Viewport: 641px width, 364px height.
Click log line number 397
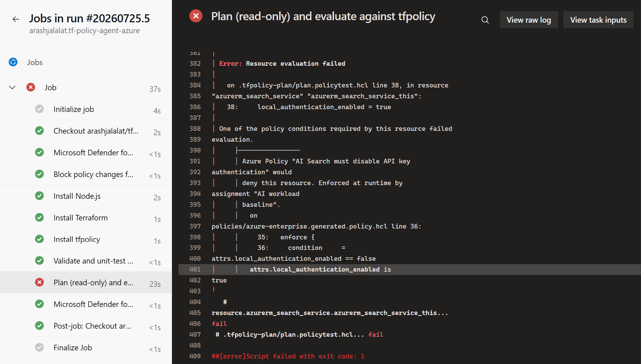[195, 226]
